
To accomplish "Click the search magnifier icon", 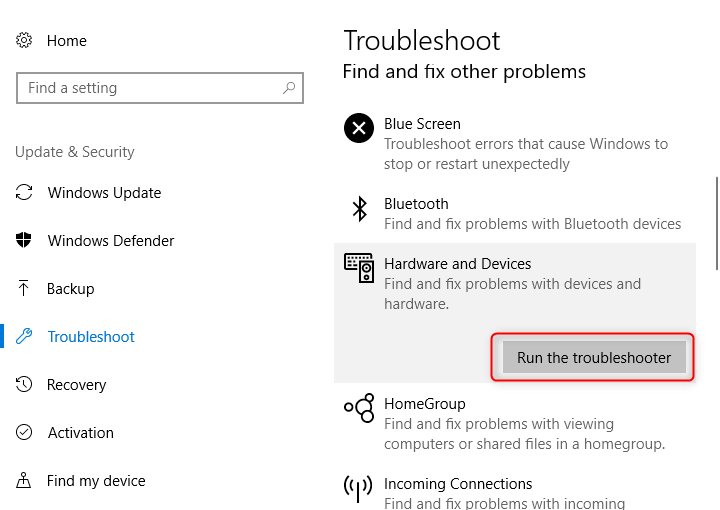I will point(289,87).
